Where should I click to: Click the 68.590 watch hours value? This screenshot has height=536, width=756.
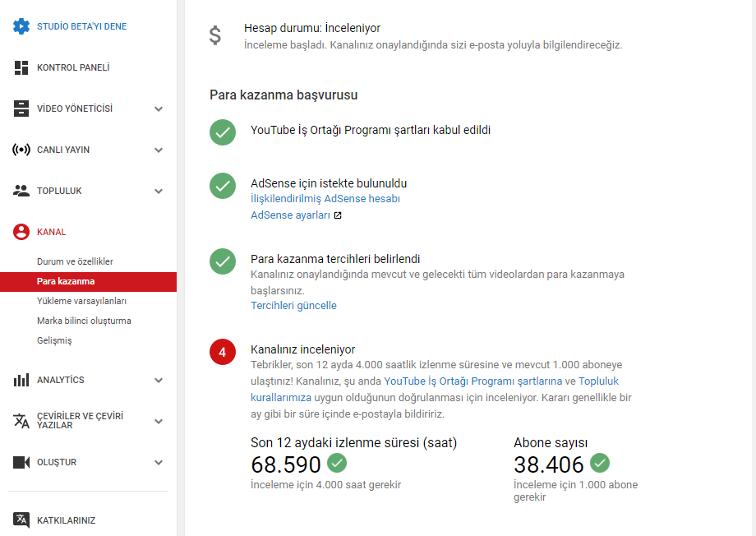[286, 464]
